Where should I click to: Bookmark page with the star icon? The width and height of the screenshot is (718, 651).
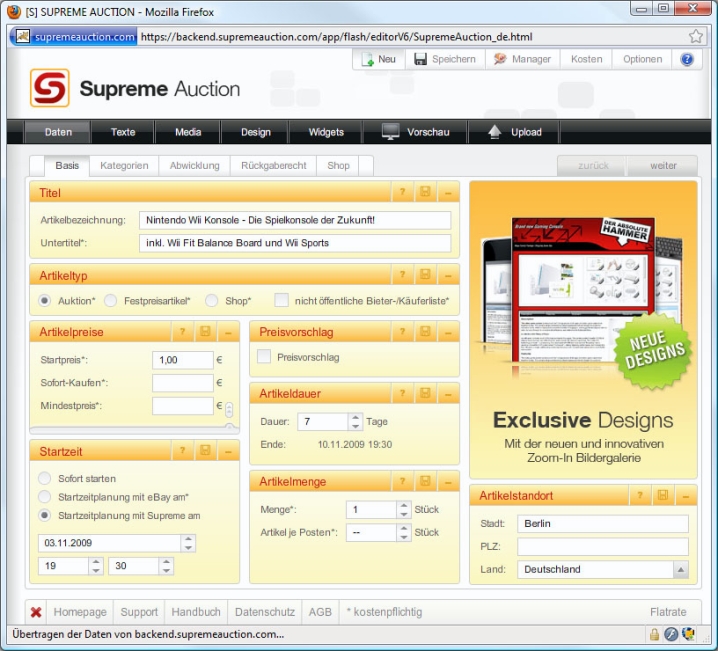(x=696, y=37)
